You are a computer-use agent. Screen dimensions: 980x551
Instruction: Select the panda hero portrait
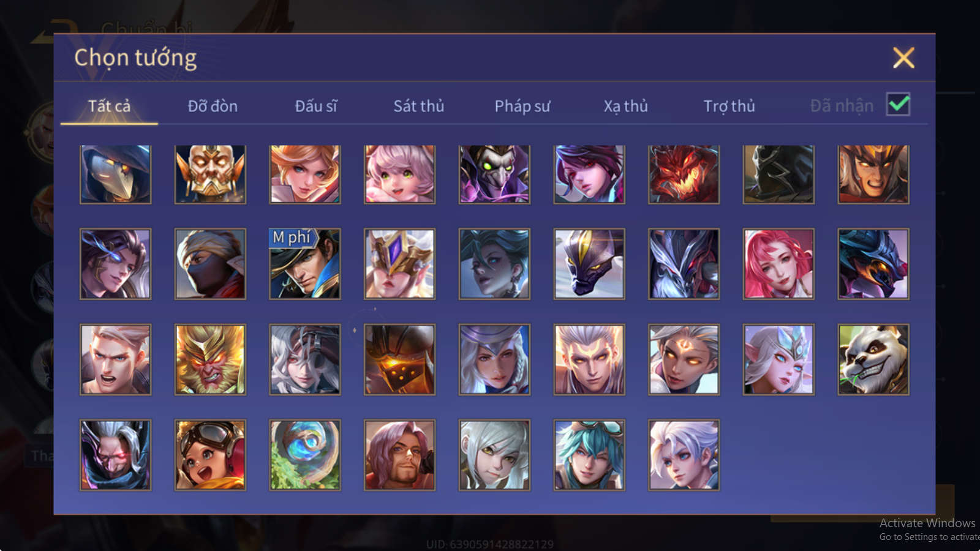click(x=873, y=359)
